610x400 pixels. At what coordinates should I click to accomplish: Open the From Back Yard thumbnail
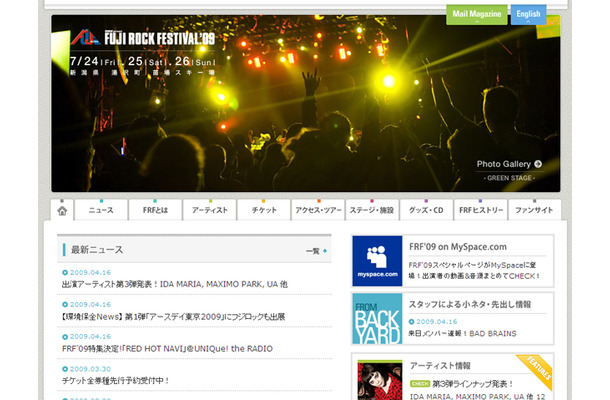point(377,319)
